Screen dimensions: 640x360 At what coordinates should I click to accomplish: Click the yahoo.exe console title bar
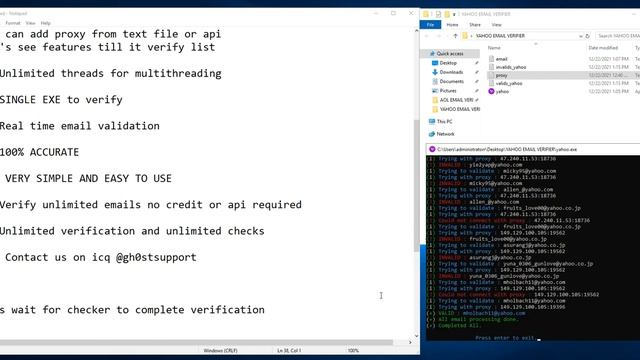click(x=533, y=149)
